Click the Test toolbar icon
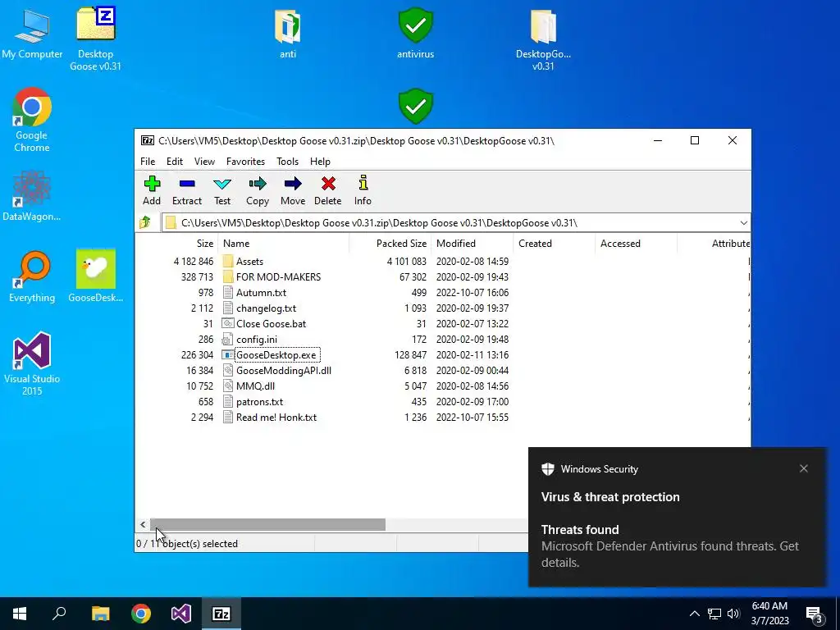This screenshot has width=840, height=630. 221,190
